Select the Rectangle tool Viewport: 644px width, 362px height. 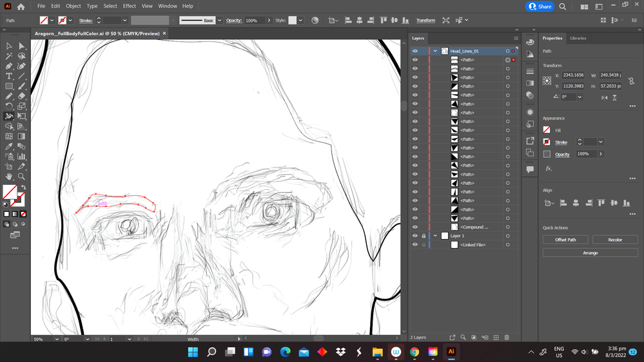coord(9,86)
